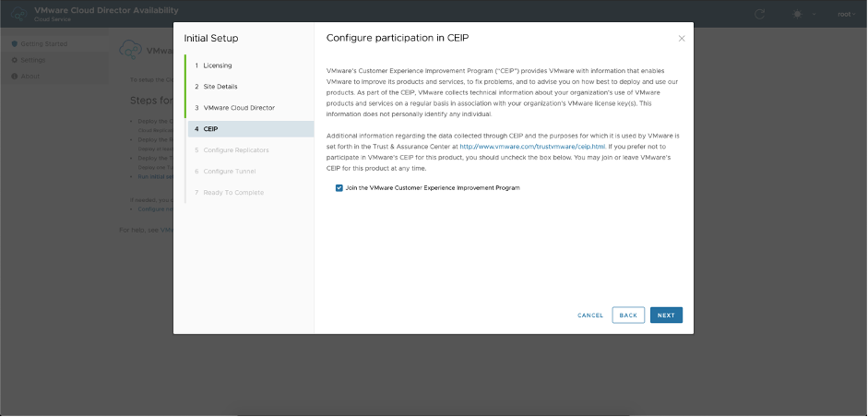Click the cloud icon on background page

coord(130,51)
